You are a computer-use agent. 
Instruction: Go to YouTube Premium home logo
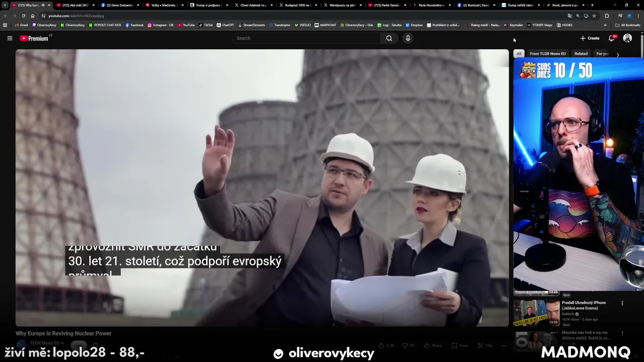(x=34, y=38)
